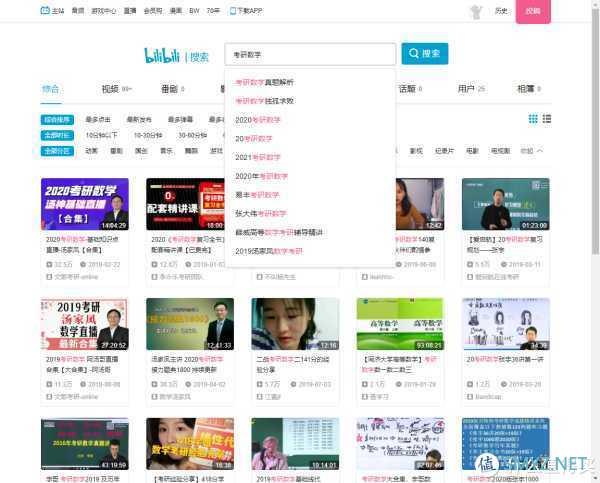Click the blue 搜索 magnifier button

425,54
